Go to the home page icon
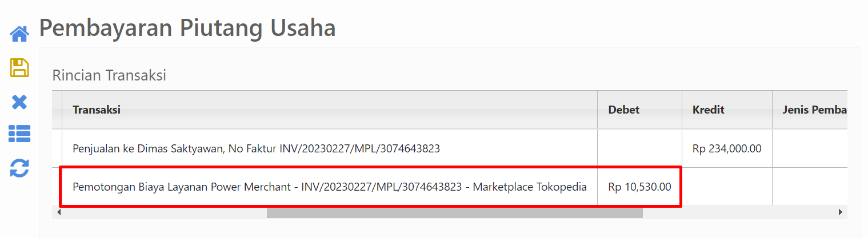 coord(19,34)
